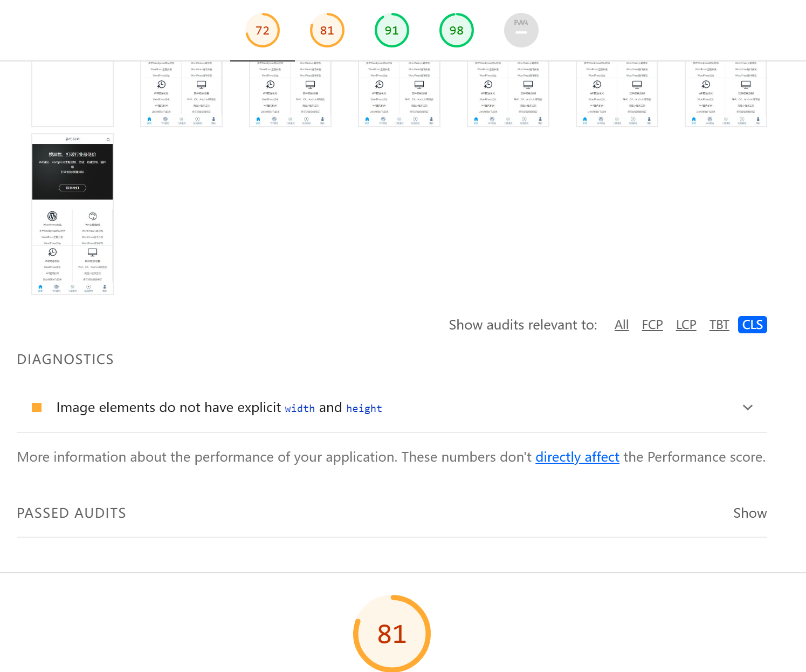
Task: Jump to Accessibility score gauge 81 at top
Action: click(x=327, y=30)
